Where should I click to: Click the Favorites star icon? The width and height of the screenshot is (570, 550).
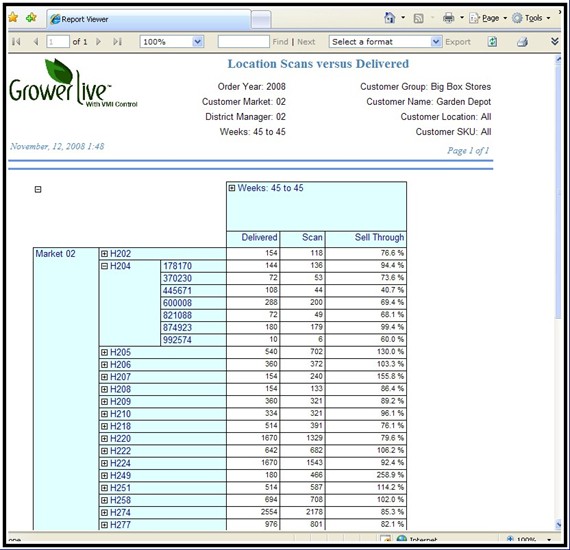coord(13,17)
